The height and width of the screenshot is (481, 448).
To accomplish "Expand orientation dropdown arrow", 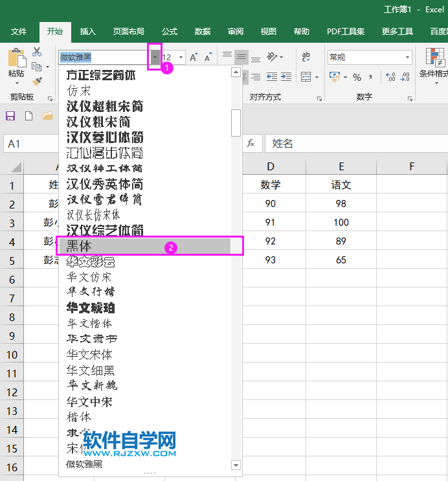I will coord(282,57).
